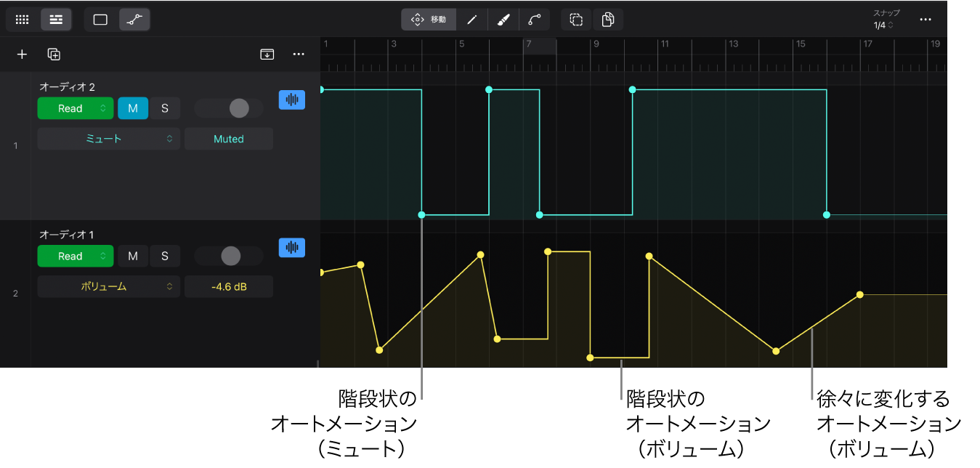This screenshot has height=468, width=980.
Task: Select mute automation point near bar 10 top
Action: tap(632, 89)
